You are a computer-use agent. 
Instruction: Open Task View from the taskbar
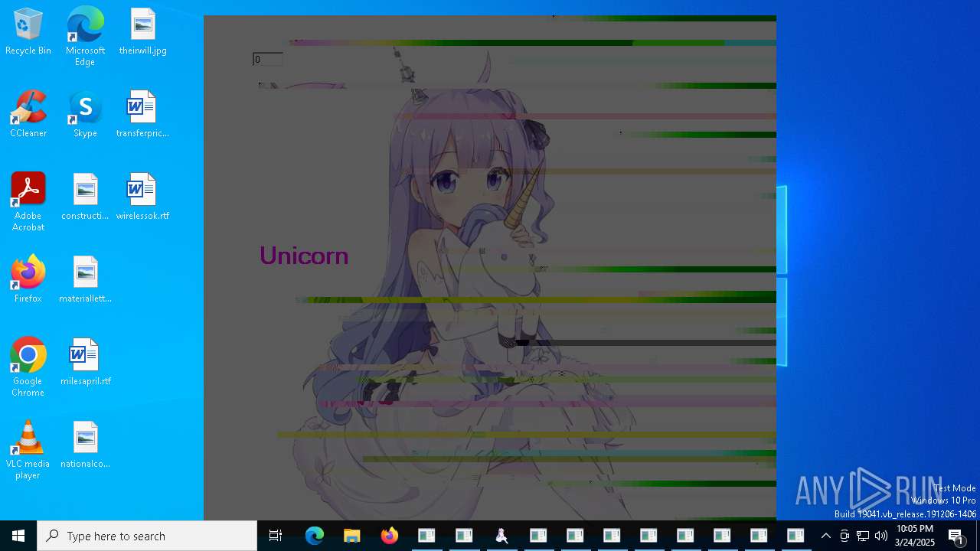[276, 536]
